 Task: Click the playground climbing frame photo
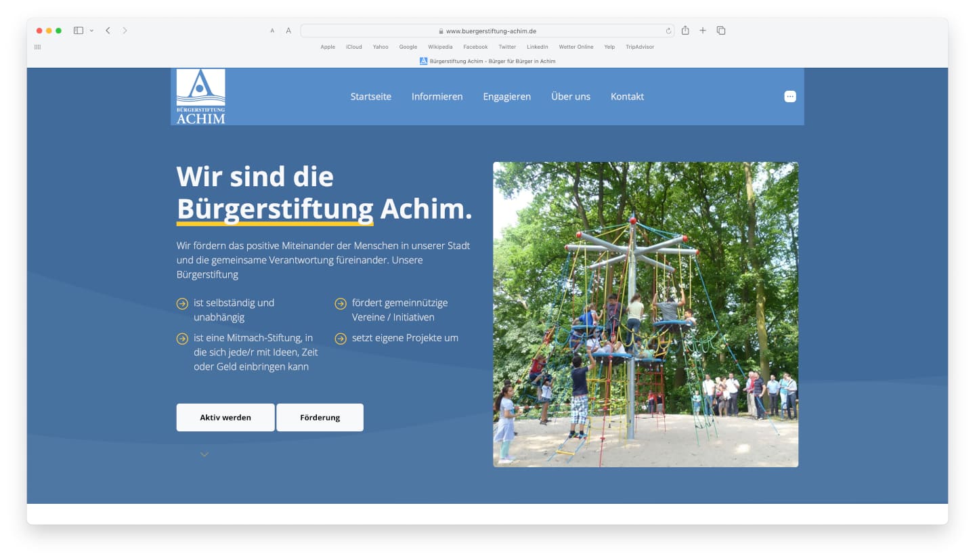(645, 314)
